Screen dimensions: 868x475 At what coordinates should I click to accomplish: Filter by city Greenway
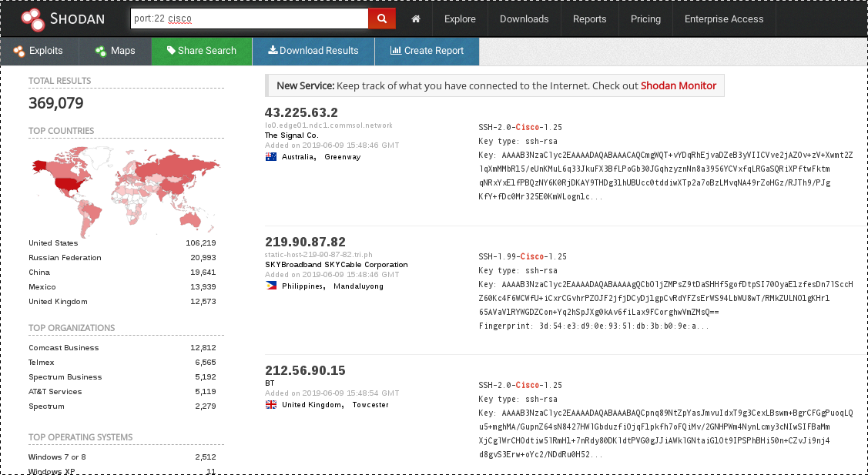342,157
